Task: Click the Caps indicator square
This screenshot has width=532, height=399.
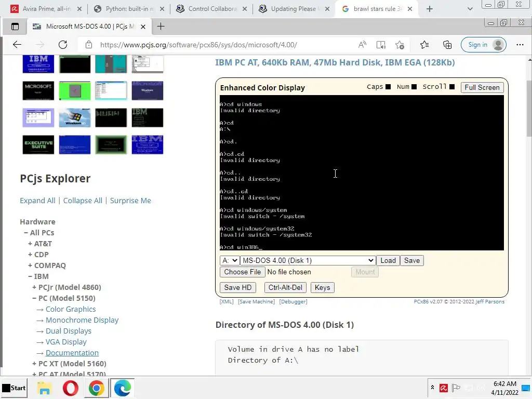Action: click(x=388, y=87)
